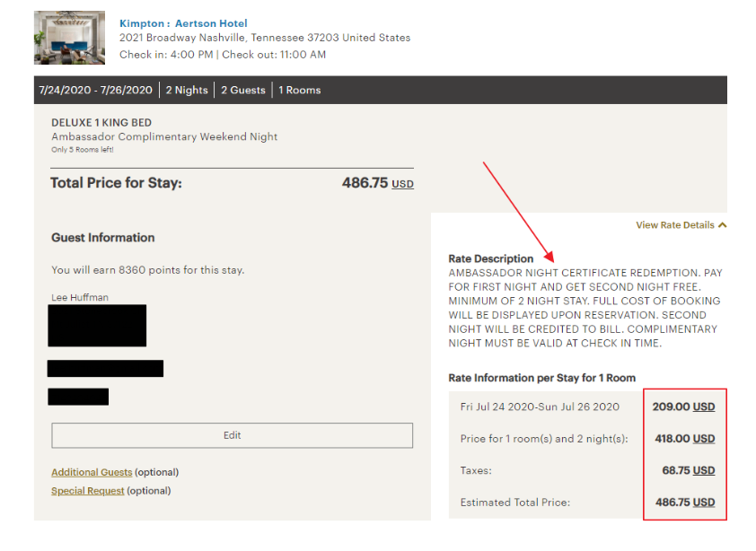Screen dimensions: 756x551
Task: Click the Edit guest information button
Action: click(232, 435)
